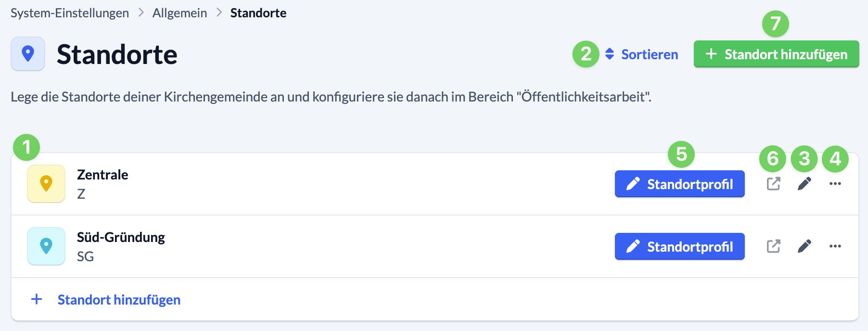Open the Standortprofil for Süd-Gründung

(679, 246)
